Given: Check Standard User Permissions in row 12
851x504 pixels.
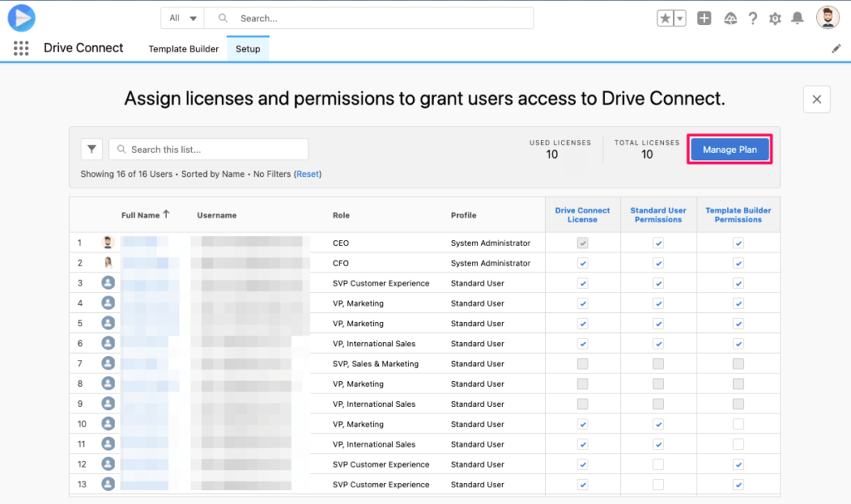Looking at the screenshot, I should click(658, 464).
